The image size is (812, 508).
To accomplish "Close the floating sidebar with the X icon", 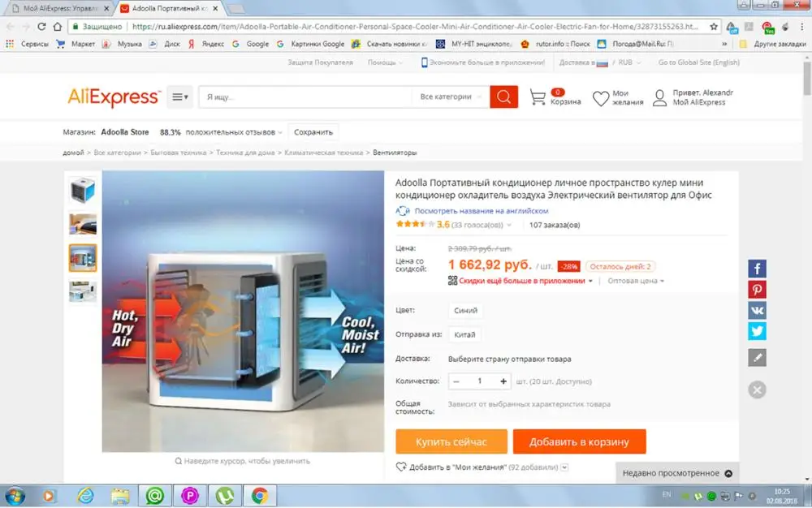I will pos(757,390).
